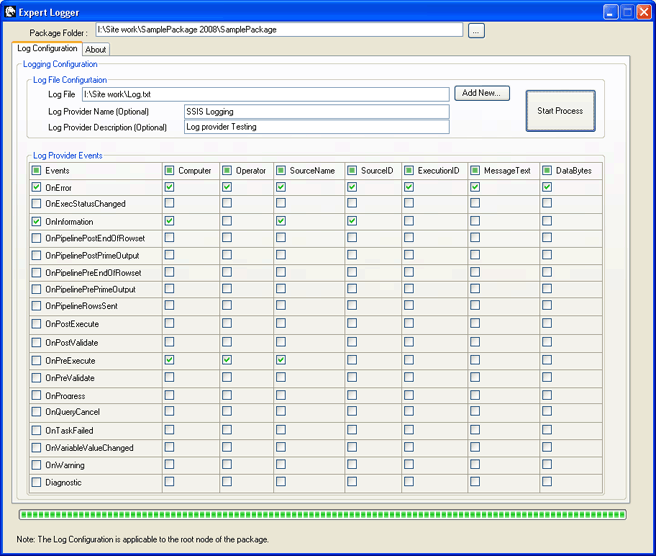Toggle the DataBytes column header checkbox
Screen dimensions: 656x556
click(547, 171)
